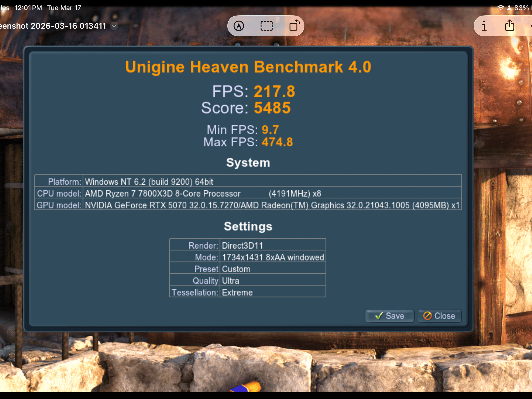Click the Direct3D11 render value

pos(273,245)
